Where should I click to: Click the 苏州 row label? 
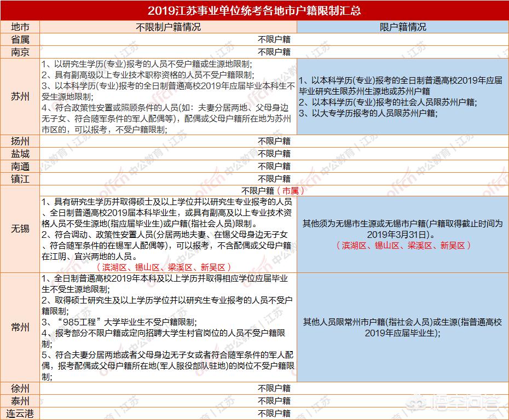click(20, 97)
